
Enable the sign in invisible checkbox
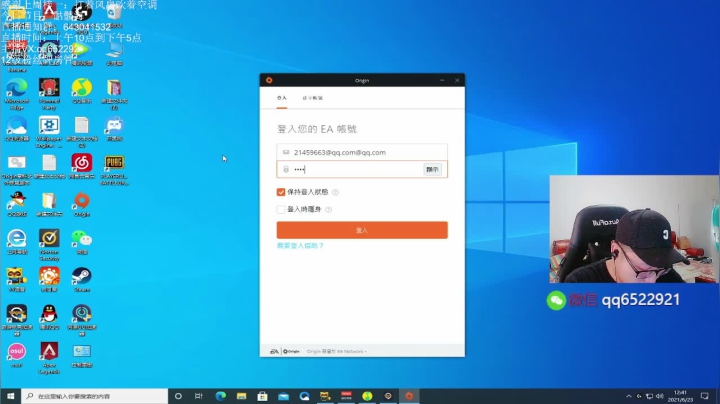pos(281,209)
